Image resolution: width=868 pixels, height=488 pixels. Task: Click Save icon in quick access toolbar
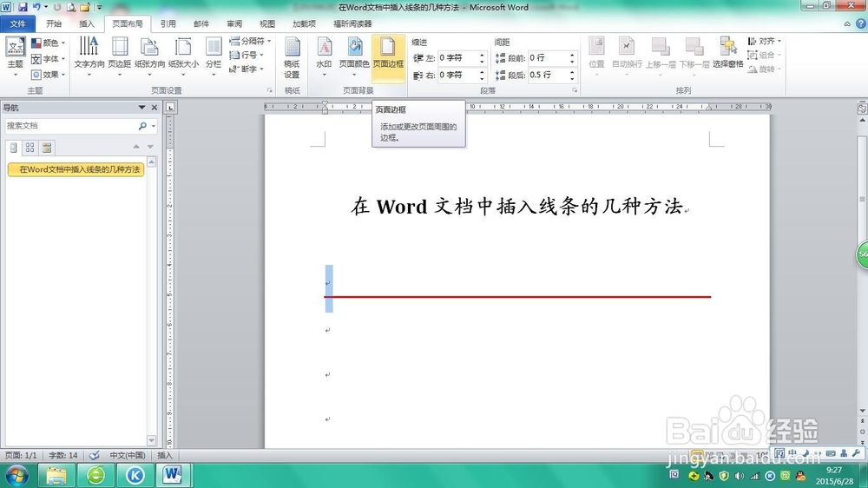pos(23,7)
